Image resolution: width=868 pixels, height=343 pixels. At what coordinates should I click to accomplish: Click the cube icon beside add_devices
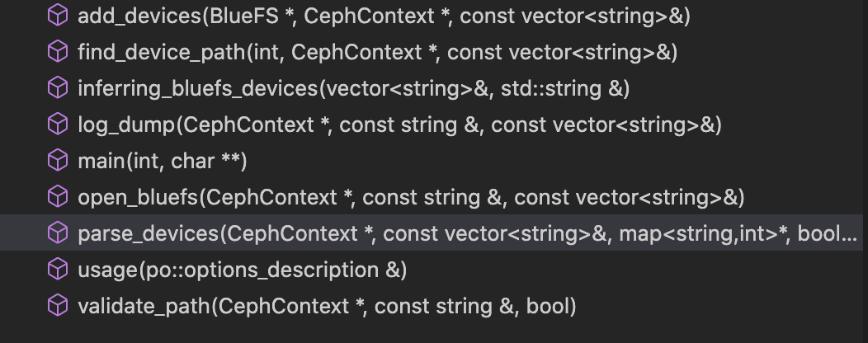(57, 16)
